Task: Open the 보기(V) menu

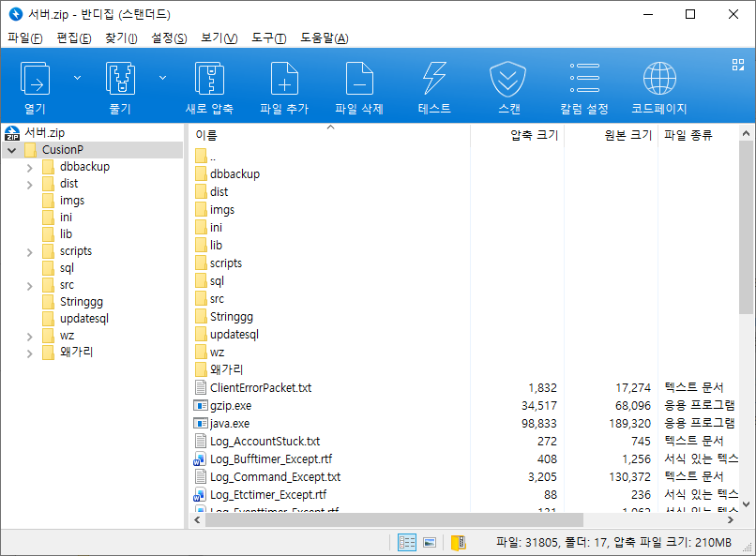Action: [x=219, y=38]
